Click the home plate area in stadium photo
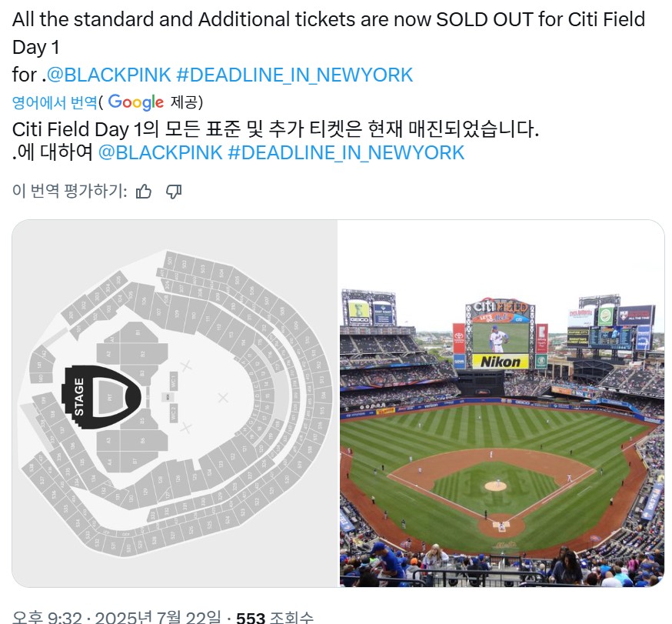The image size is (672, 624). 501,526
